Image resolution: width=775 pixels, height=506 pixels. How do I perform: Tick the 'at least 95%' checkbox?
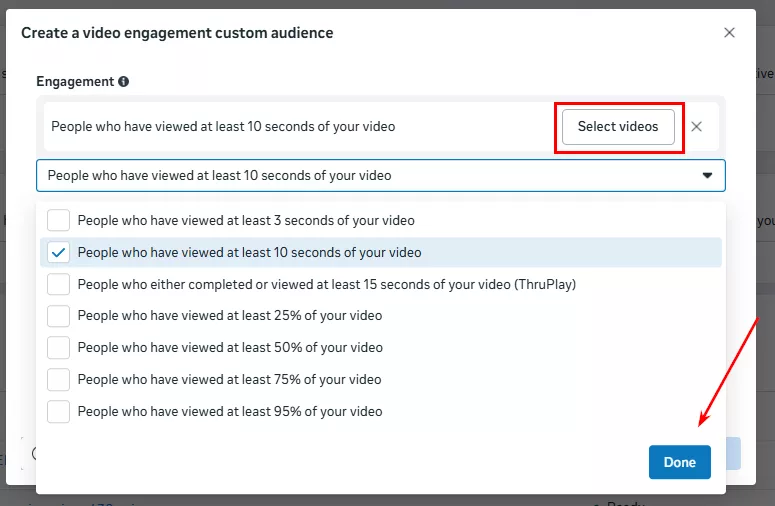click(x=59, y=411)
